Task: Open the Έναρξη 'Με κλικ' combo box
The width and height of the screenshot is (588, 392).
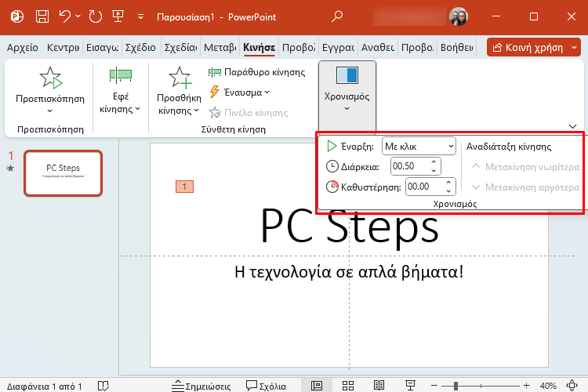Action: pyautogui.click(x=419, y=147)
